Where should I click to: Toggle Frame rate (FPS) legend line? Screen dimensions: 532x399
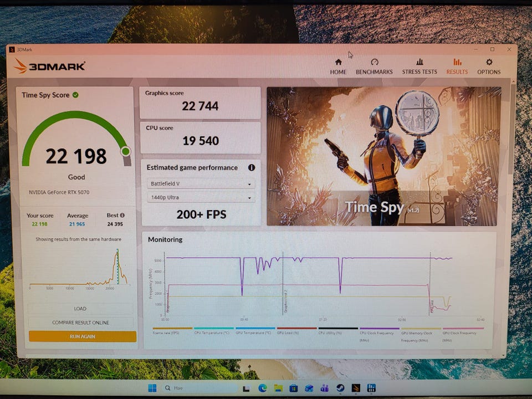click(172, 331)
